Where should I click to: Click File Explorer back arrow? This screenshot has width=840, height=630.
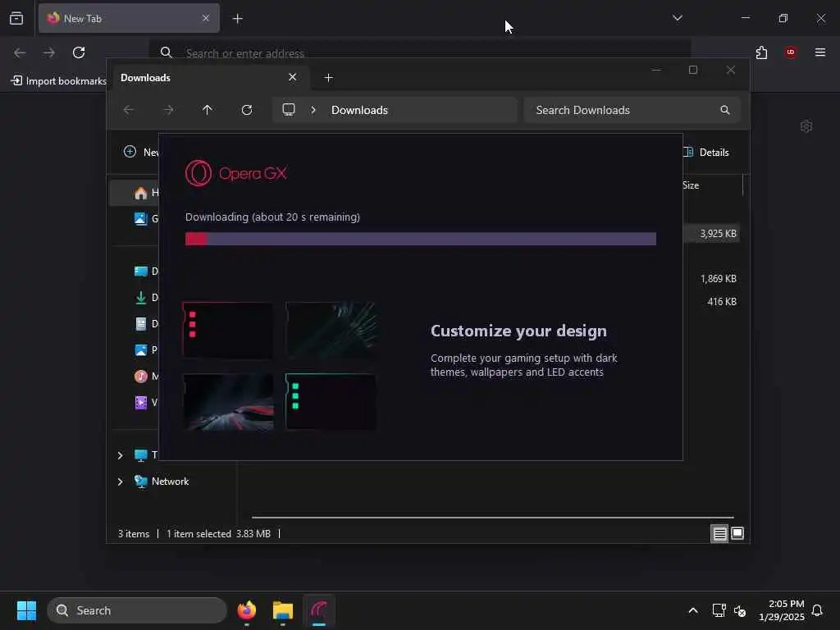(x=129, y=110)
